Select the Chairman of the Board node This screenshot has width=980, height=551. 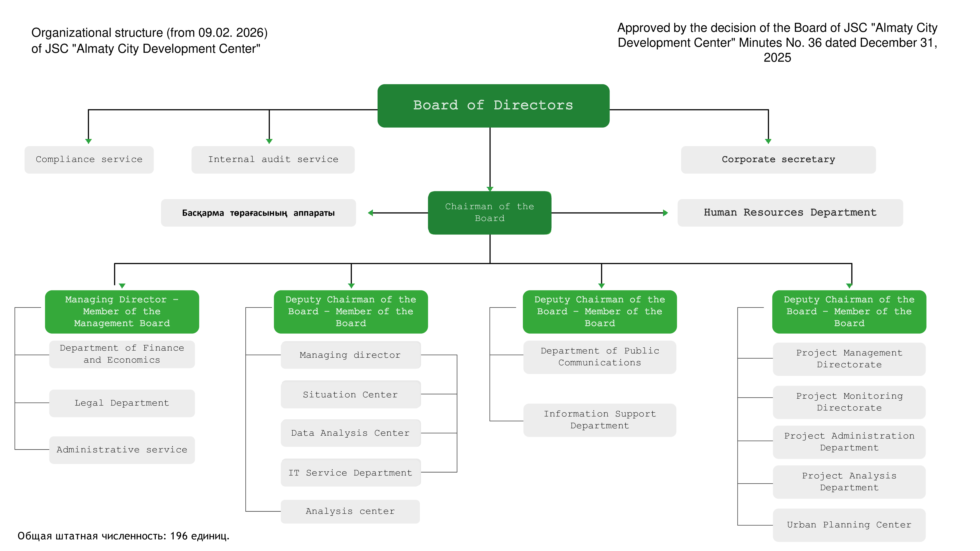point(489,212)
